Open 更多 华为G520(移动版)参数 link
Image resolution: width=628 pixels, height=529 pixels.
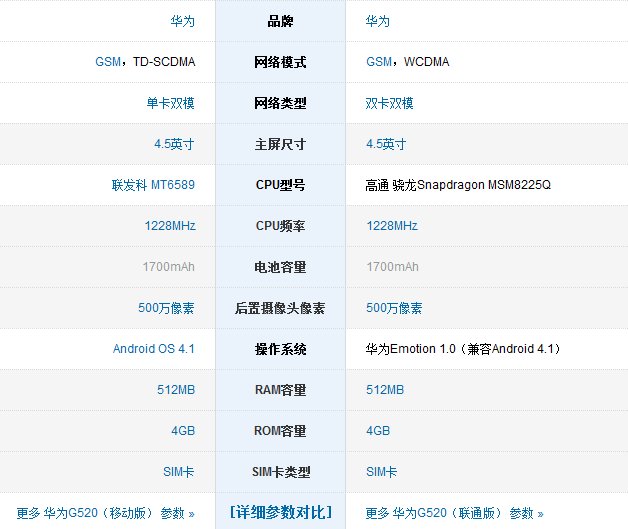105,513
